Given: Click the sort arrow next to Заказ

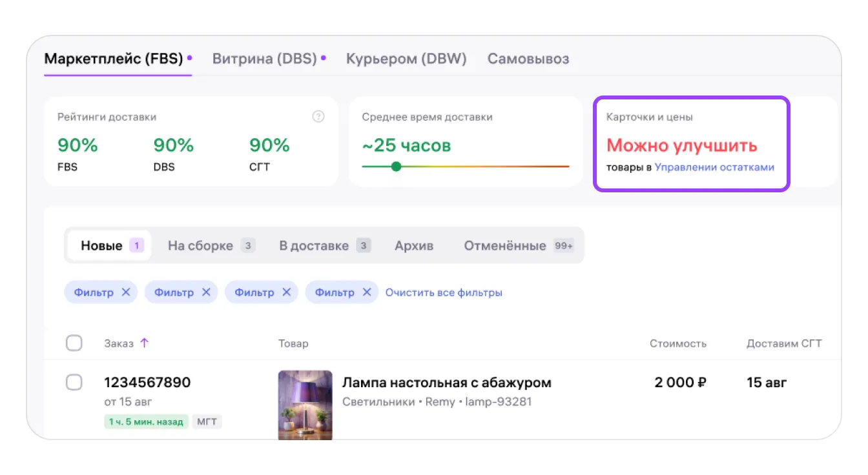Looking at the screenshot, I should (144, 343).
